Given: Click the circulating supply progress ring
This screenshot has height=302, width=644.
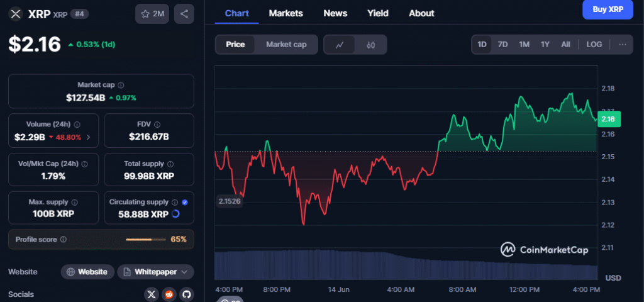Looking at the screenshot, I should point(175,214).
